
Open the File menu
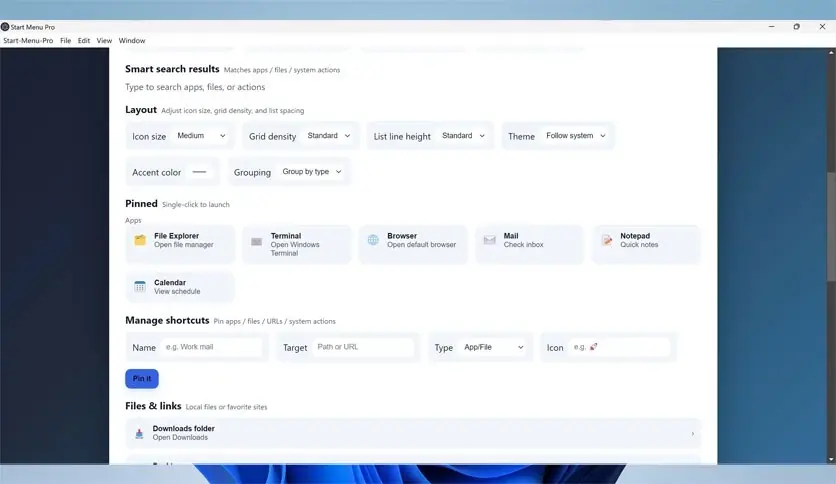pyautogui.click(x=65, y=41)
